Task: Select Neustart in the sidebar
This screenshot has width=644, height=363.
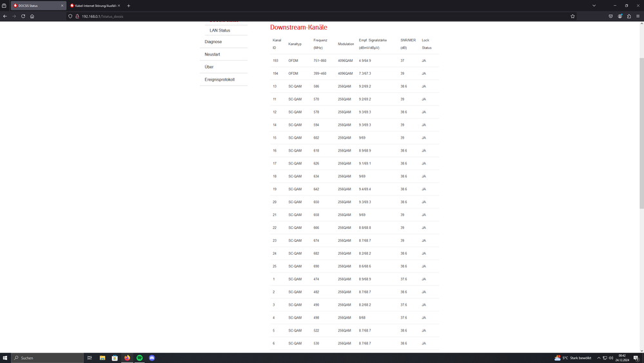Action: (x=212, y=54)
